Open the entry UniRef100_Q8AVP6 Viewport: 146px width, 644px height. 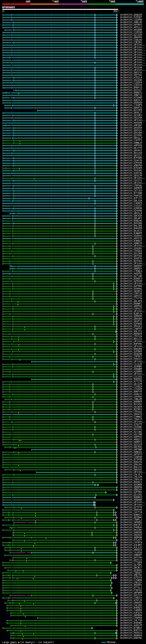tap(131, 37)
